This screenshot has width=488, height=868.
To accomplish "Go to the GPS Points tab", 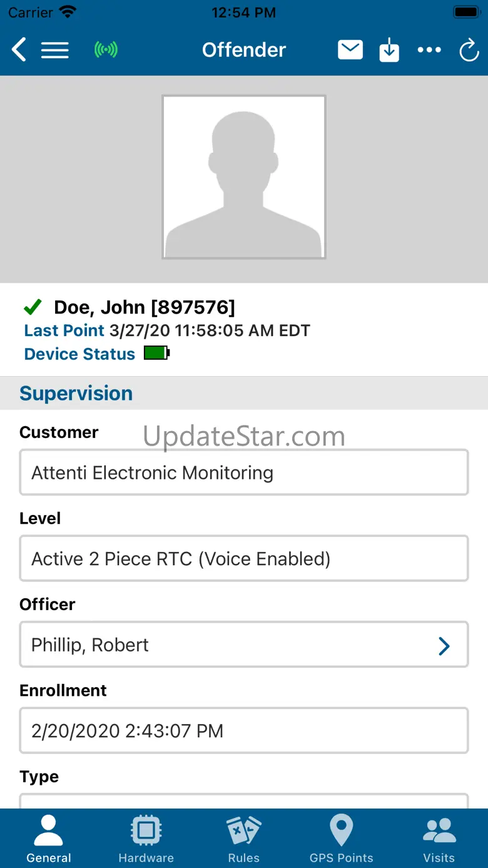I will [342, 839].
